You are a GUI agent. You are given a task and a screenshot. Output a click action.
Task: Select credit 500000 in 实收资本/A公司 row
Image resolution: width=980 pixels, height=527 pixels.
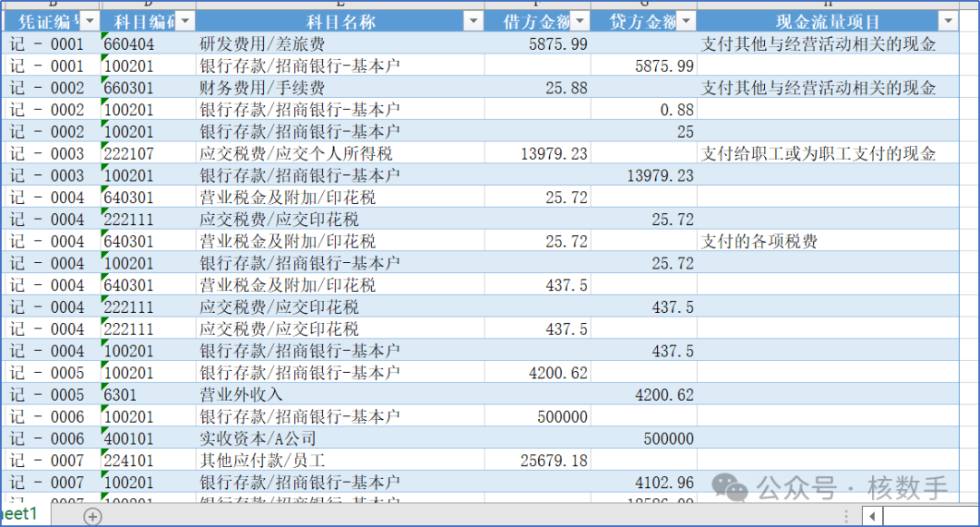click(643, 438)
